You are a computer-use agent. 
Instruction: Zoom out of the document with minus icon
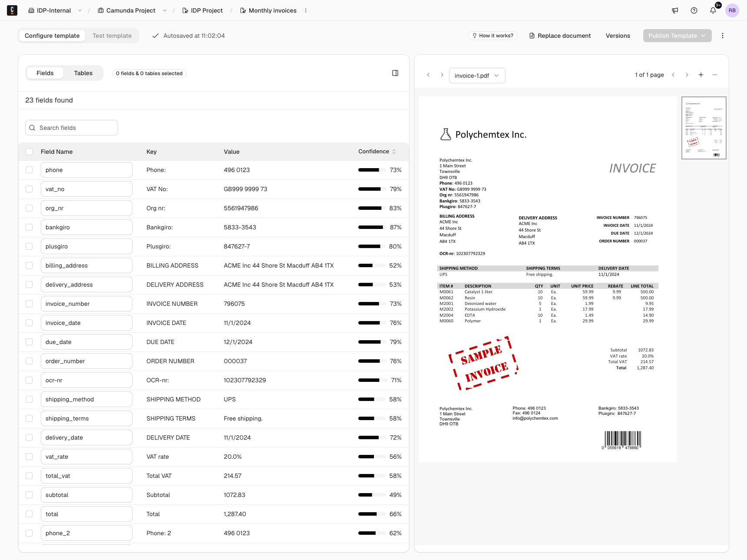715,75
